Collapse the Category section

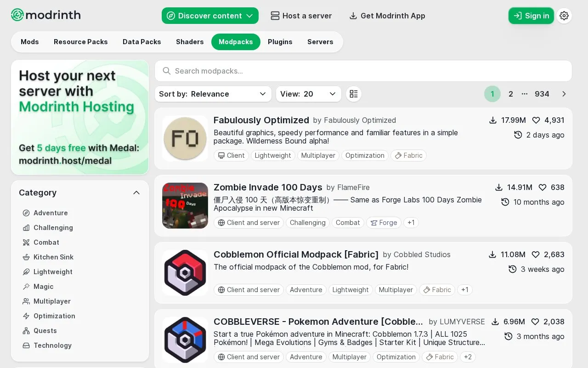coord(136,193)
